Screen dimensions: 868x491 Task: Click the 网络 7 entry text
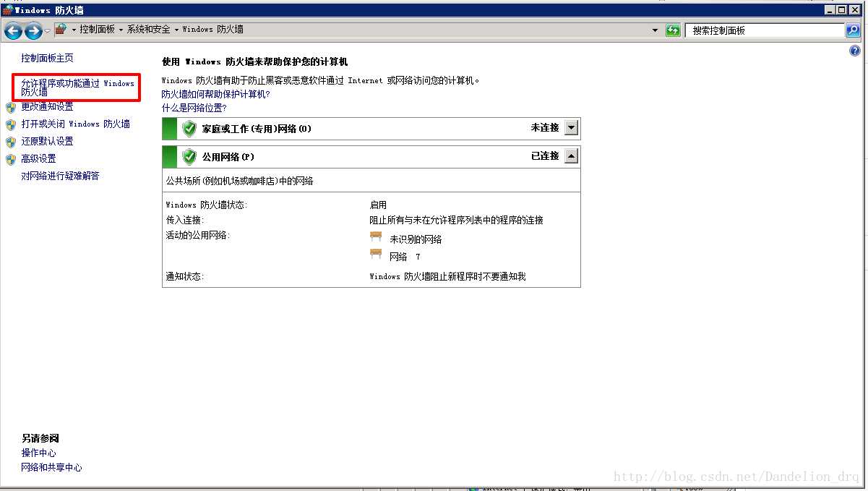coord(405,257)
